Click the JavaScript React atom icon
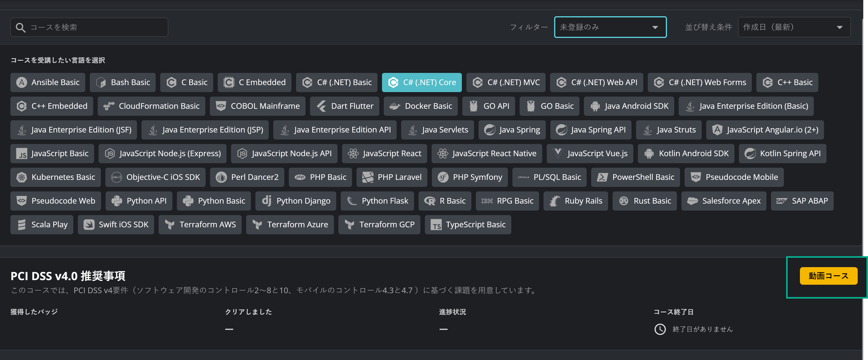 tap(353, 153)
